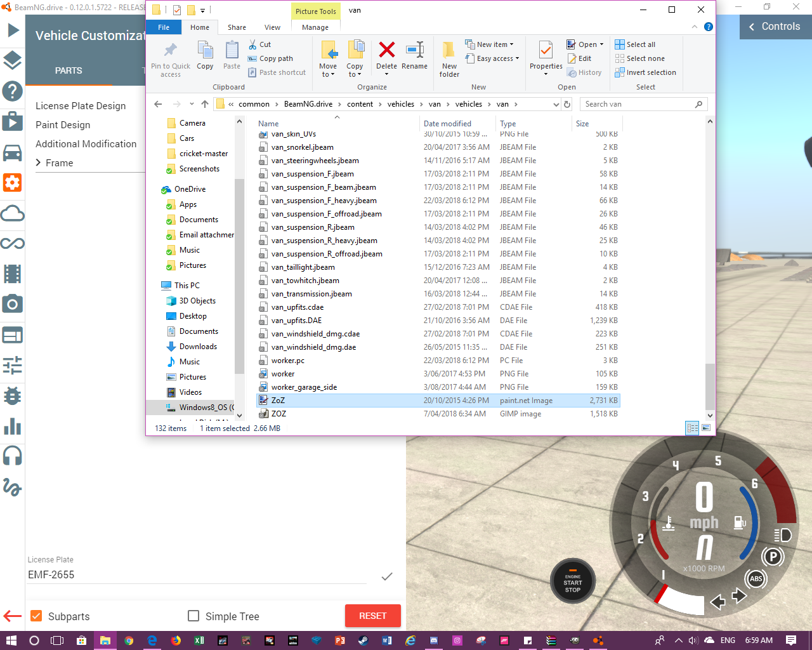Switch to large thumbnails view in status bar

point(706,428)
